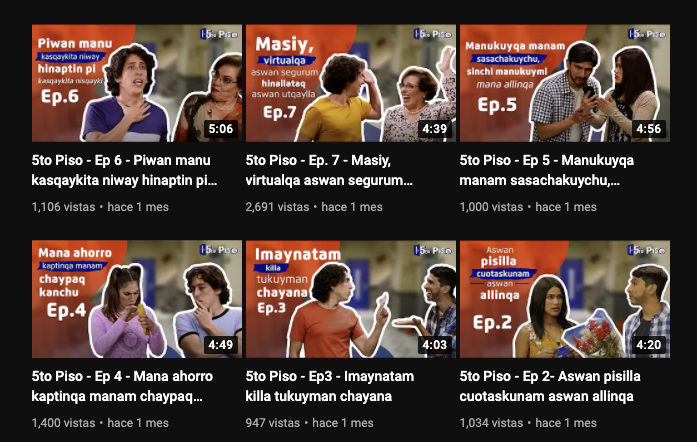Image resolution: width=697 pixels, height=442 pixels.
Task: Open the Ep.3 Imaynatam killa thumbnail
Action: 351,299
